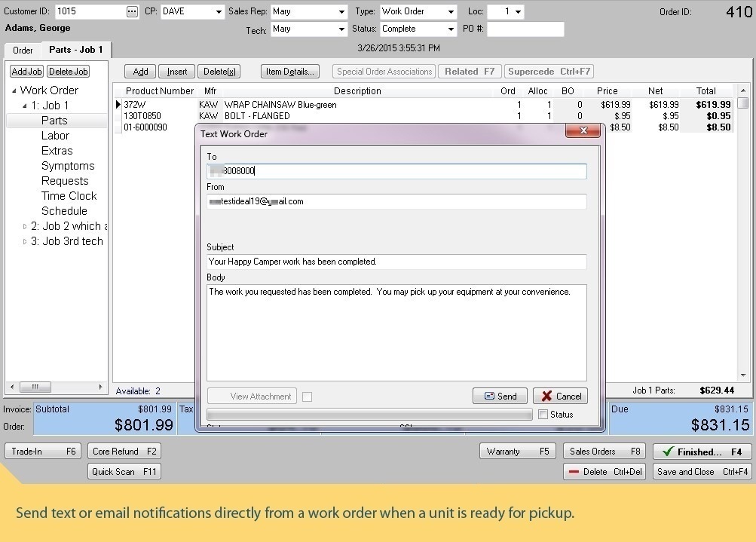Close the Text Work Order dialog window

(x=583, y=131)
